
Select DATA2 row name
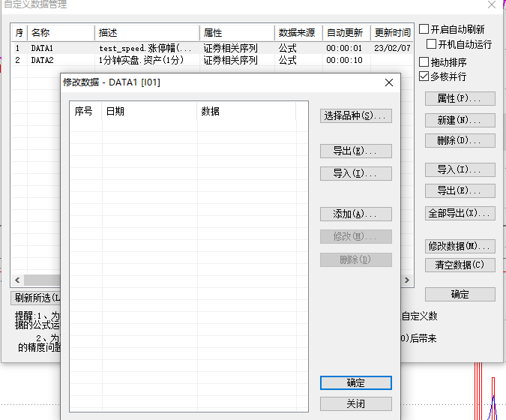(x=42, y=60)
